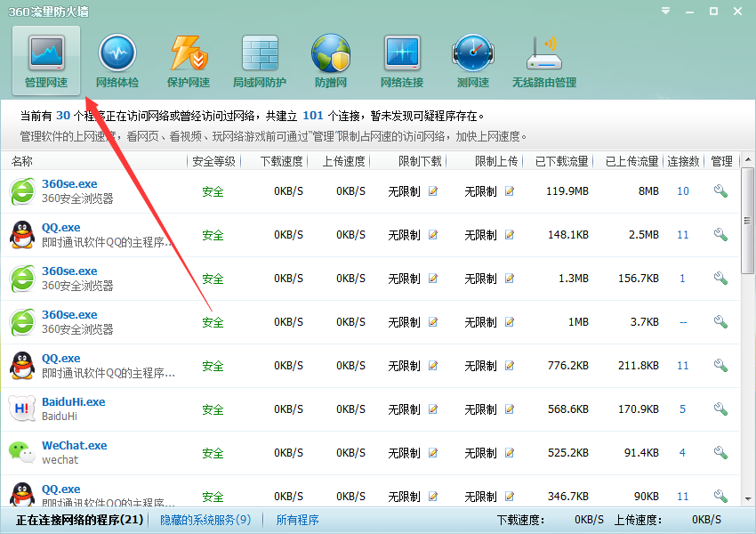Open manage wrench for WeChat.exe
The height and width of the screenshot is (534, 756).
tap(720, 452)
